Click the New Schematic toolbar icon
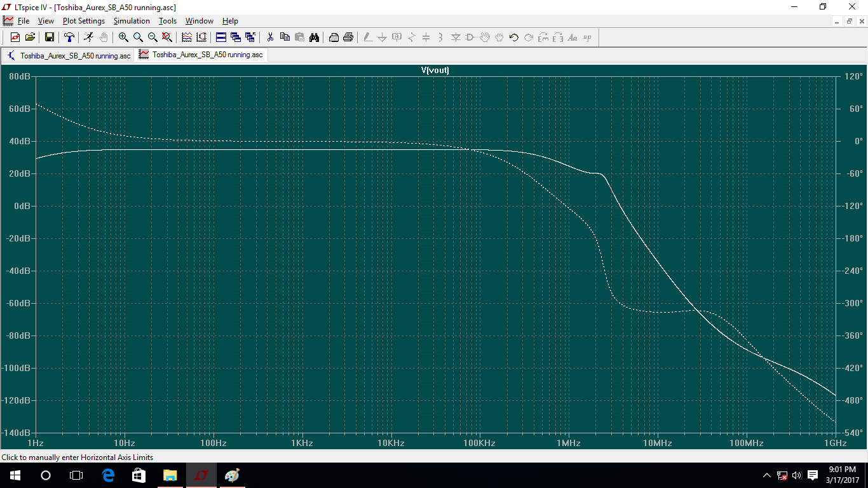Screen dimensions: 868x488 pyautogui.click(x=15, y=37)
